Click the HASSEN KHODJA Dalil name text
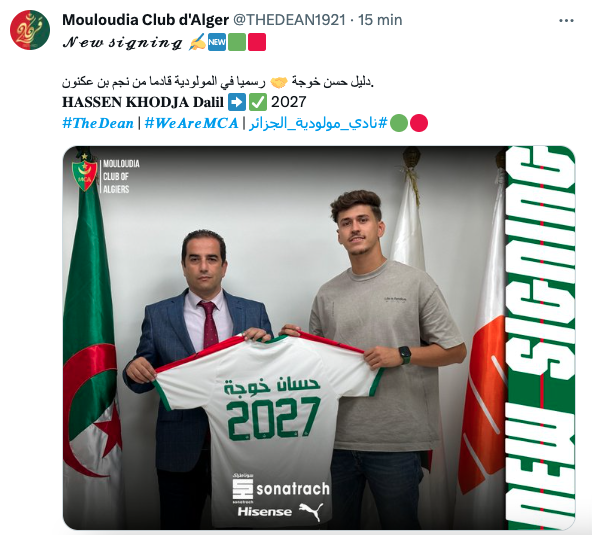592x535 pixels. coord(143,102)
